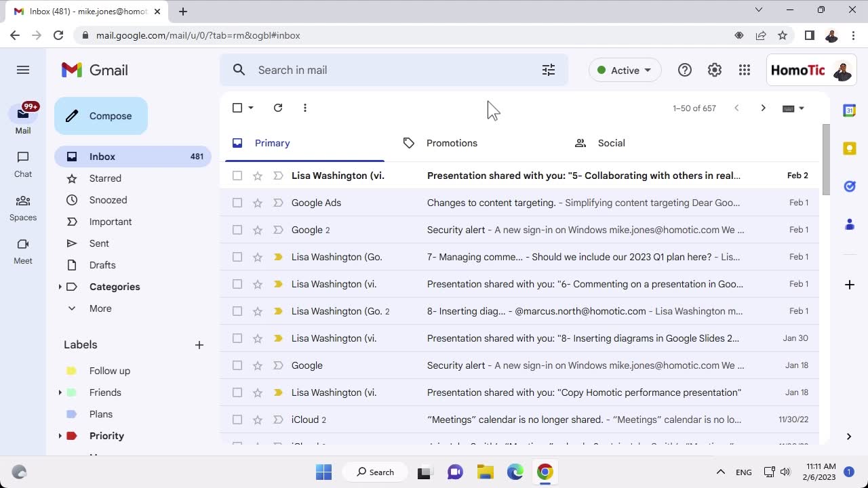Expand the Categories section

[60, 287]
